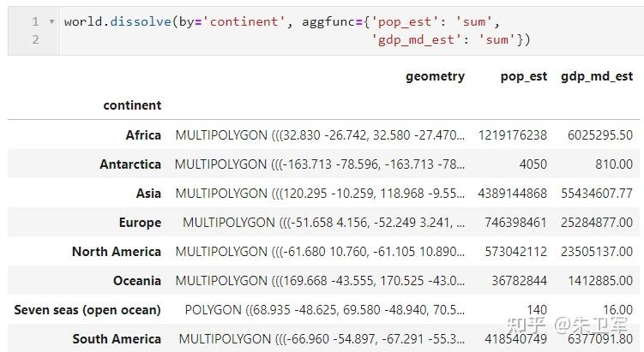This screenshot has width=644, height=352.
Task: Click the Europe row label
Action: pos(140,222)
